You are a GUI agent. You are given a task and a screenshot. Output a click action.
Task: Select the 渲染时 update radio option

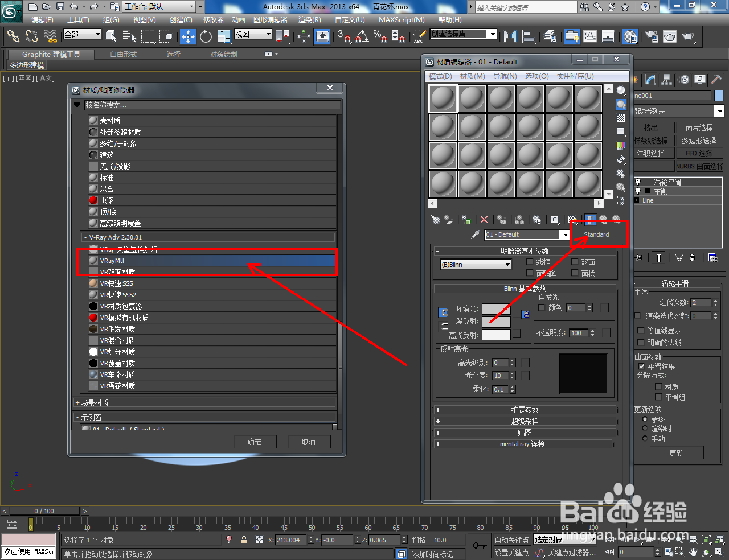(645, 429)
